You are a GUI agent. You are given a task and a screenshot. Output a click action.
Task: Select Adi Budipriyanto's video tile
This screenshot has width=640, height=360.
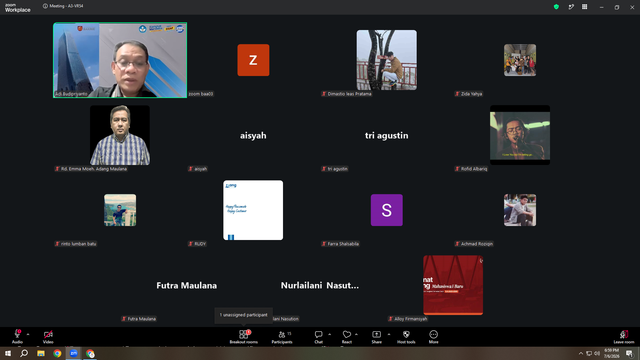(120, 60)
